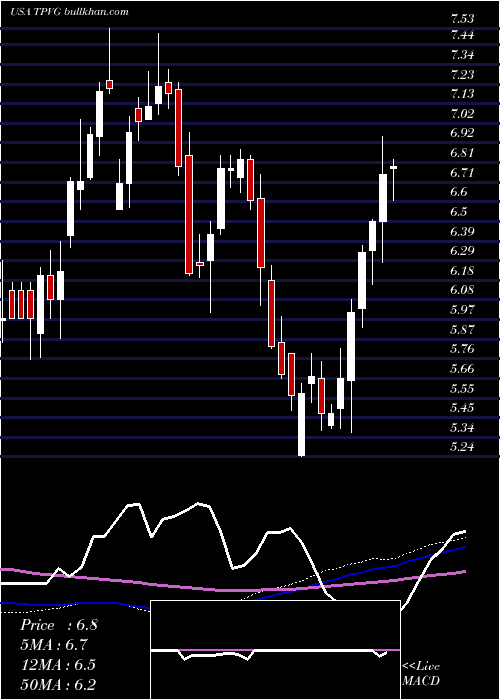
Task: Click the 5.76 price axis label
Action: pyautogui.click(x=462, y=349)
